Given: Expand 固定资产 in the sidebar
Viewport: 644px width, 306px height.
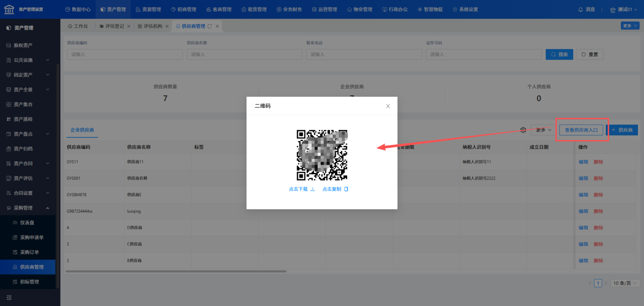Looking at the screenshot, I should [28, 75].
